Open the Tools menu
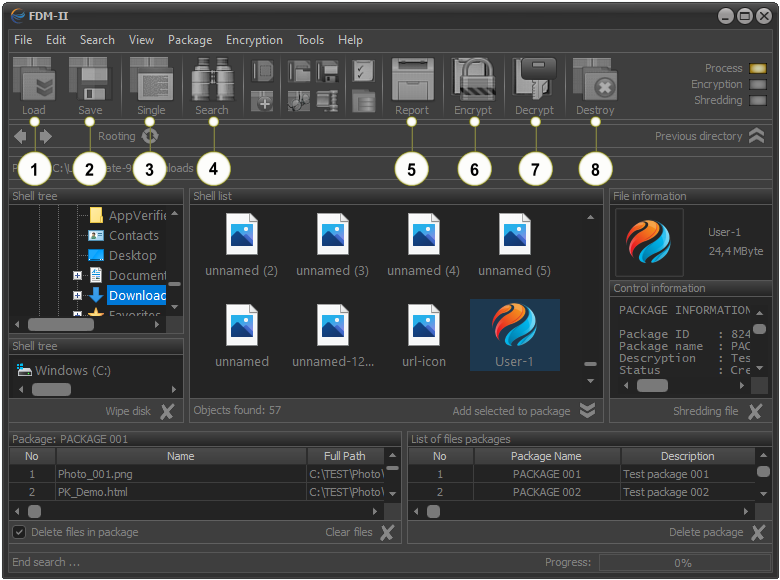The image size is (780, 580). tap(310, 40)
